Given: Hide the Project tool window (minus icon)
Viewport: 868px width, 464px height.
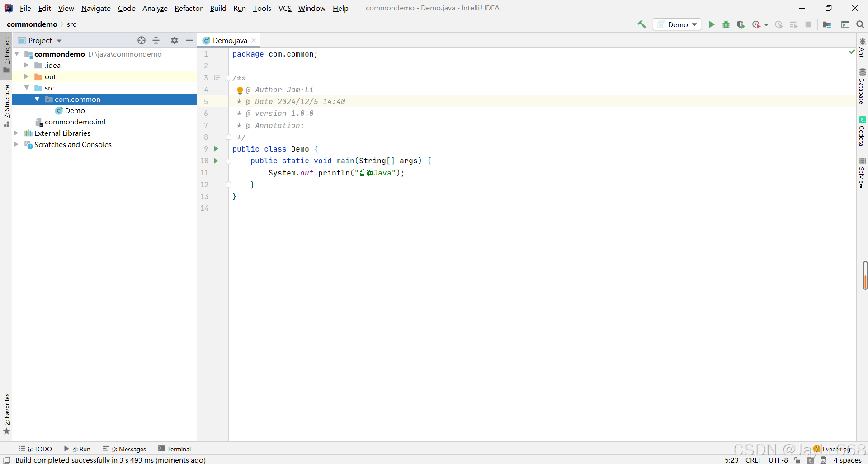Looking at the screenshot, I should pos(189,40).
